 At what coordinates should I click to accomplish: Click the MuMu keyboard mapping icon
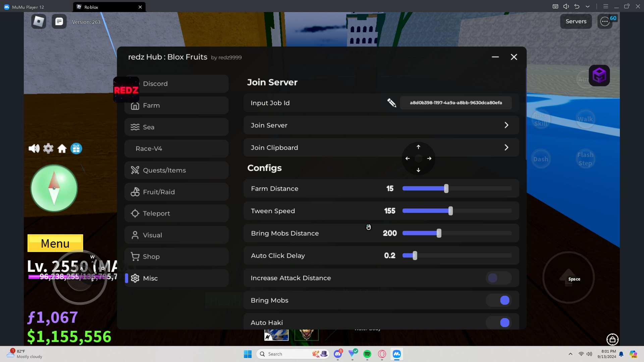click(x=555, y=6)
